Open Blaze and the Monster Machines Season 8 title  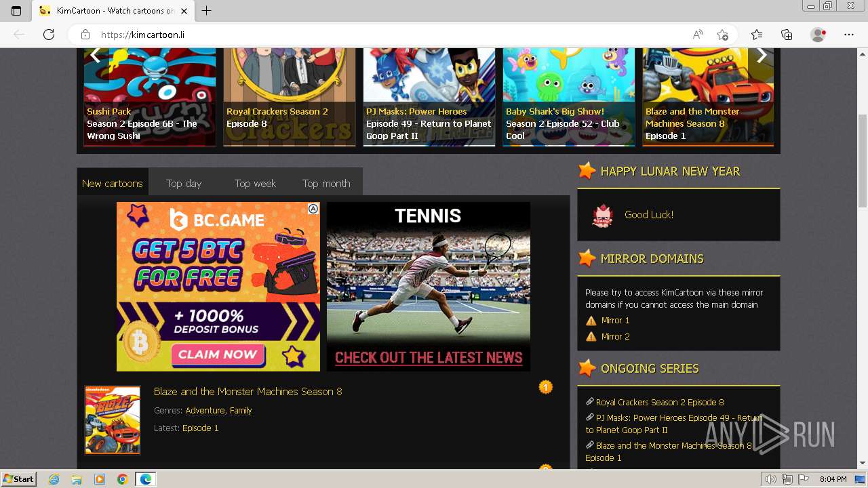(x=248, y=392)
